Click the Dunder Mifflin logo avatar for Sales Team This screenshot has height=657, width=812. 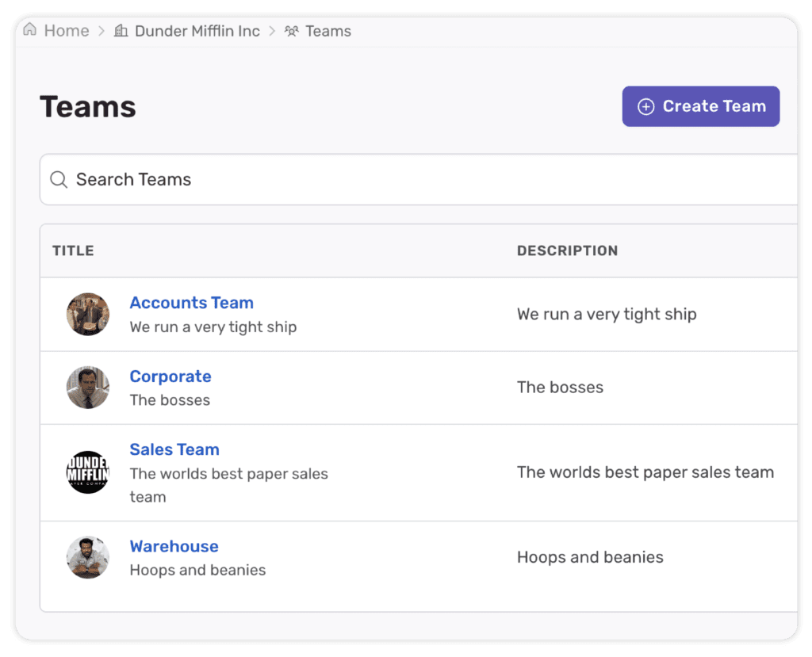[87, 472]
